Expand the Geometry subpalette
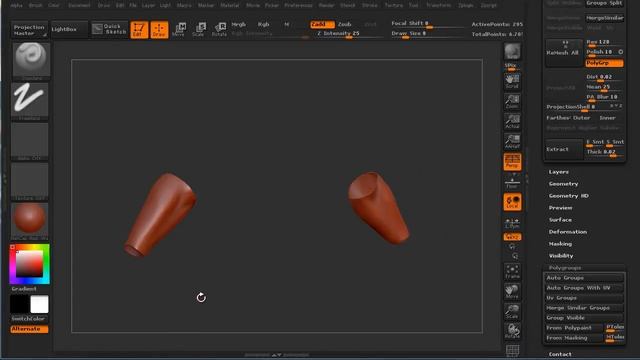 click(564, 184)
